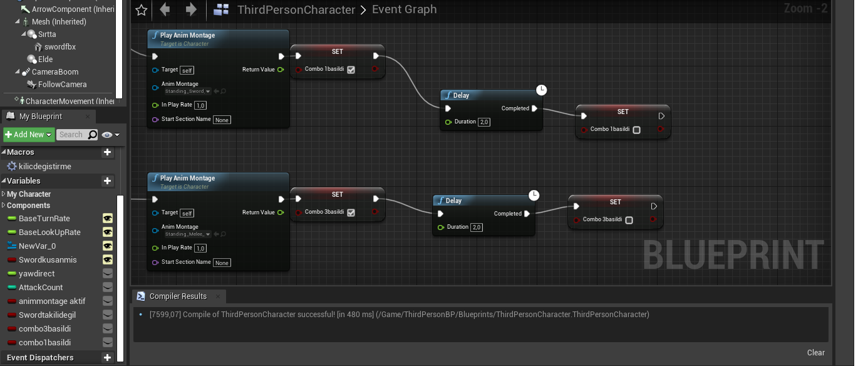
Task: Click the favorite star icon in graph toolbar
Action: point(142,9)
